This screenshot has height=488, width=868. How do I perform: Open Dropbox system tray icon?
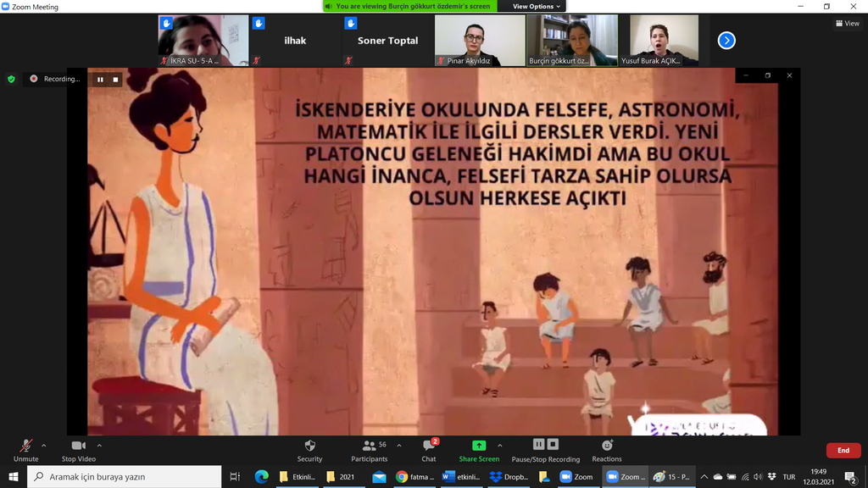click(771, 476)
